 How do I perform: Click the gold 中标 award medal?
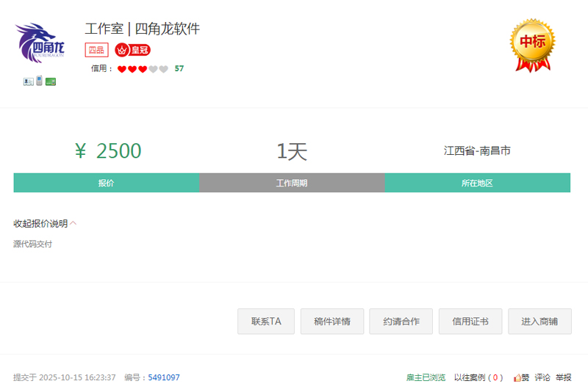(533, 43)
